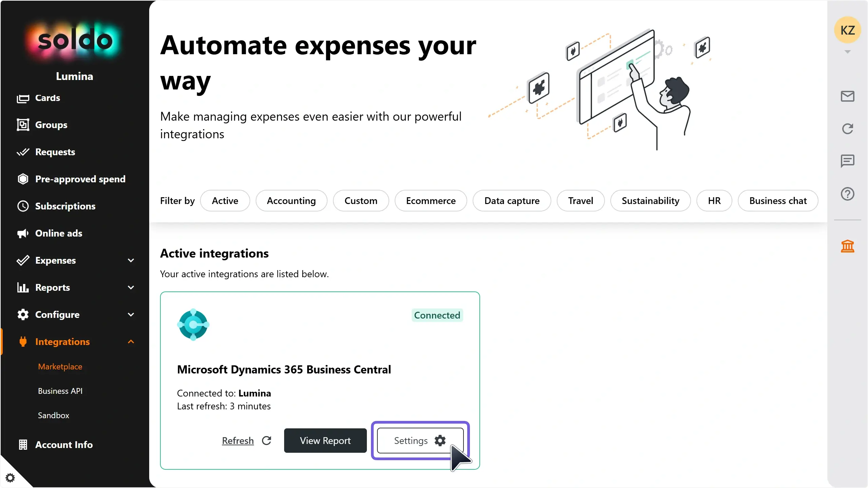The image size is (868, 488).
Task: Open Settings for Business Central integration
Action: pyautogui.click(x=420, y=441)
